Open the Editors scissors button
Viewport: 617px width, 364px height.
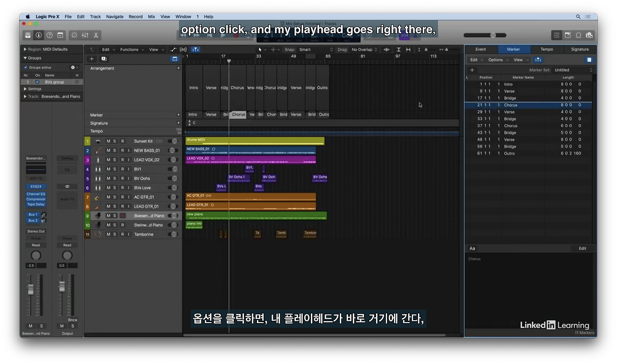(x=96, y=35)
